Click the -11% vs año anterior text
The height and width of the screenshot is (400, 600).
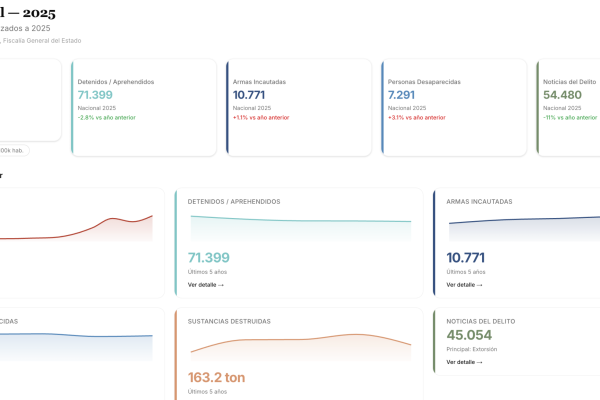tap(570, 118)
